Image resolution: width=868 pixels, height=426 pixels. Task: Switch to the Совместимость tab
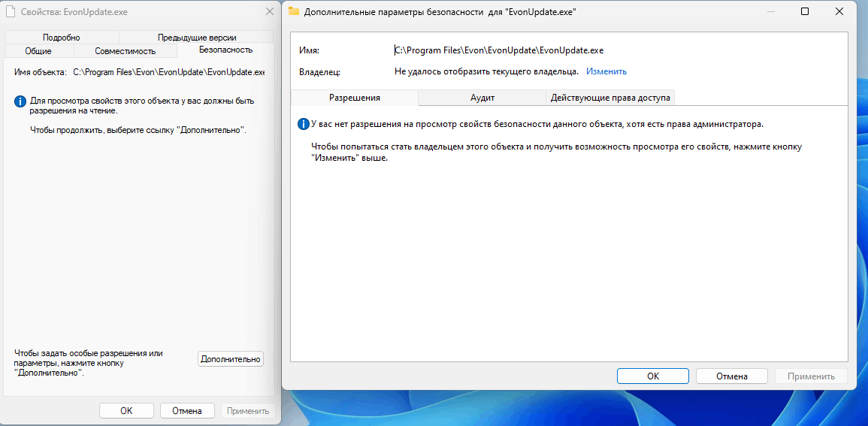point(125,51)
